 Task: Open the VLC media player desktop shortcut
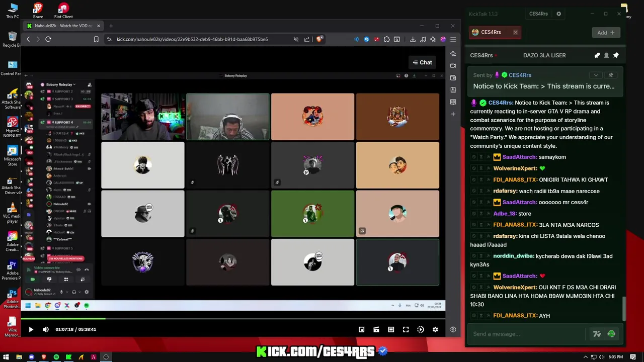pos(13,213)
